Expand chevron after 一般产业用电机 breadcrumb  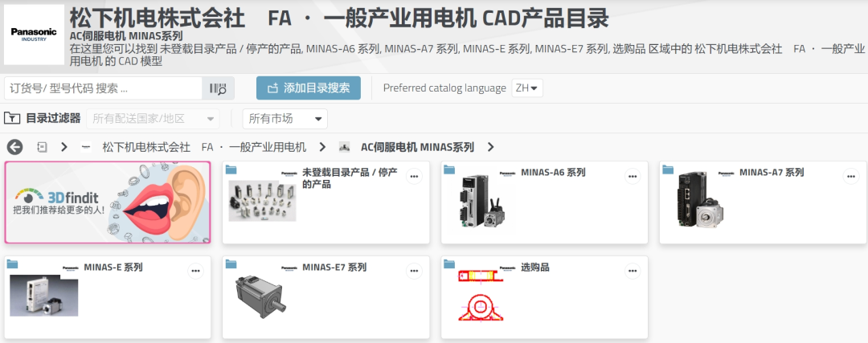point(323,147)
